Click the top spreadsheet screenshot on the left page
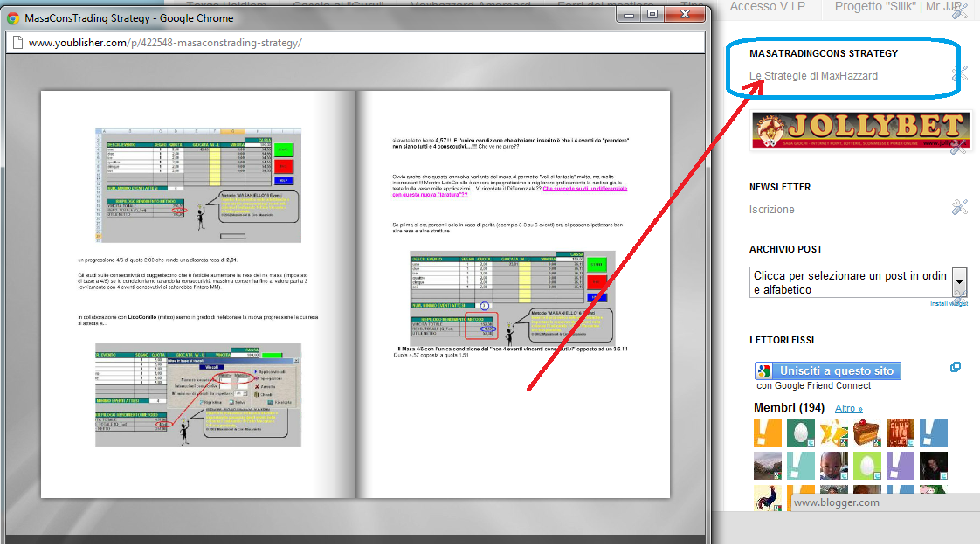Viewport: 980px width, 547px height. (x=198, y=185)
